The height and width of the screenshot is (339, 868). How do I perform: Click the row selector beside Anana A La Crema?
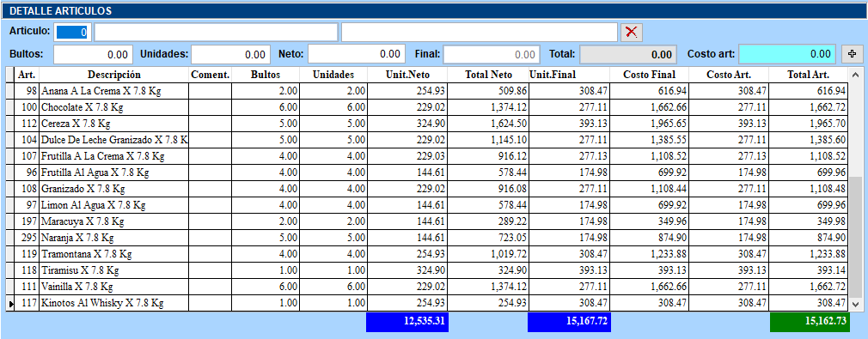coord(11,91)
